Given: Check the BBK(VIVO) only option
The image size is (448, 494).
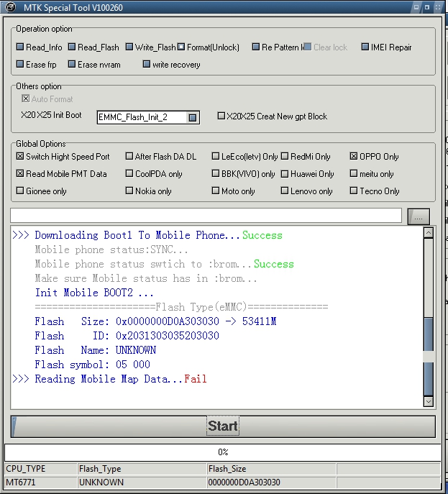Looking at the screenshot, I should [216, 173].
